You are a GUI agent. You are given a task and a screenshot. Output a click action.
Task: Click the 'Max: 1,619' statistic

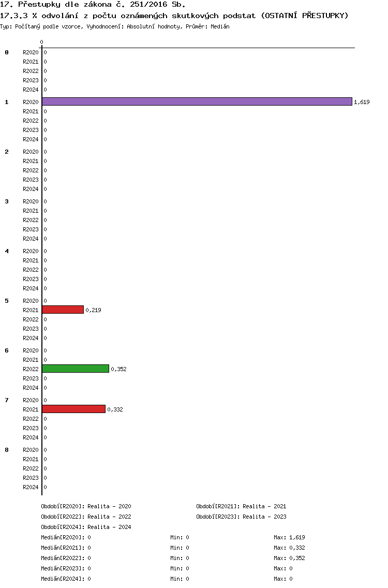click(x=289, y=537)
